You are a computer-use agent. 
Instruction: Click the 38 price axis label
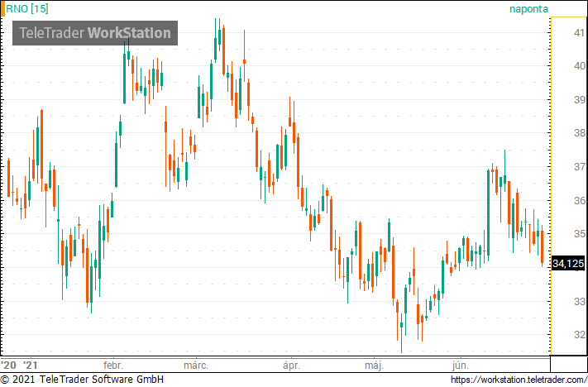tap(579, 133)
